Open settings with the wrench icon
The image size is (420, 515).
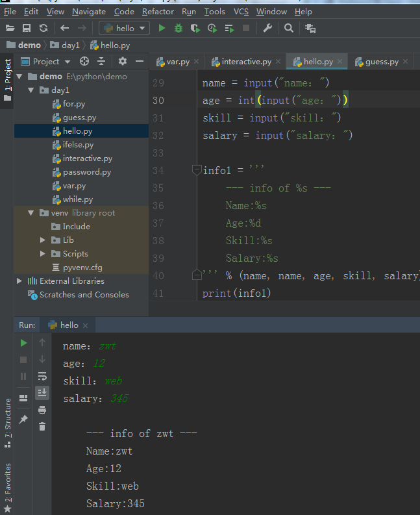pyautogui.click(x=267, y=28)
